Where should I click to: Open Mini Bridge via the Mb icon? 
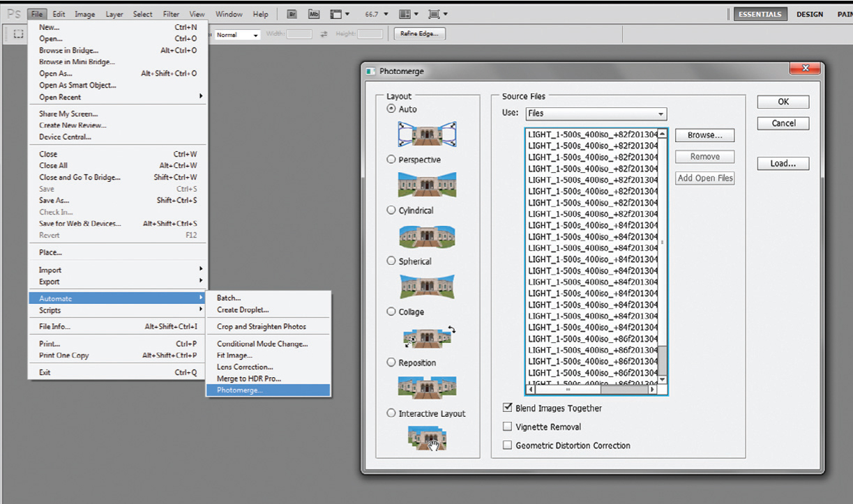(314, 14)
